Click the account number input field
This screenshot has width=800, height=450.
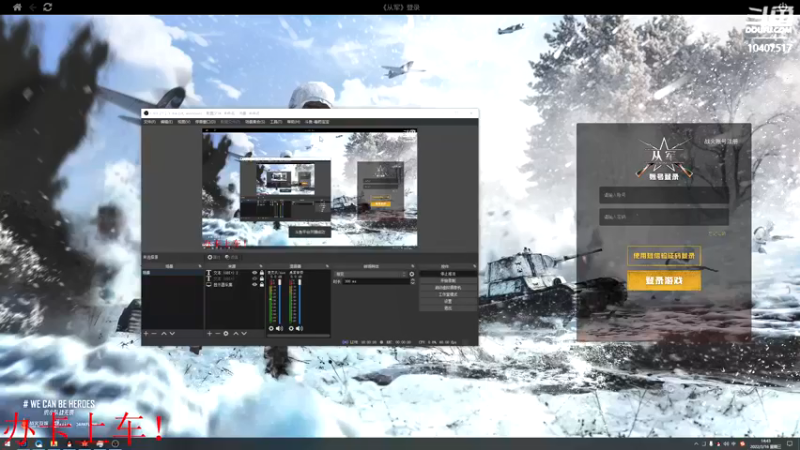664,195
